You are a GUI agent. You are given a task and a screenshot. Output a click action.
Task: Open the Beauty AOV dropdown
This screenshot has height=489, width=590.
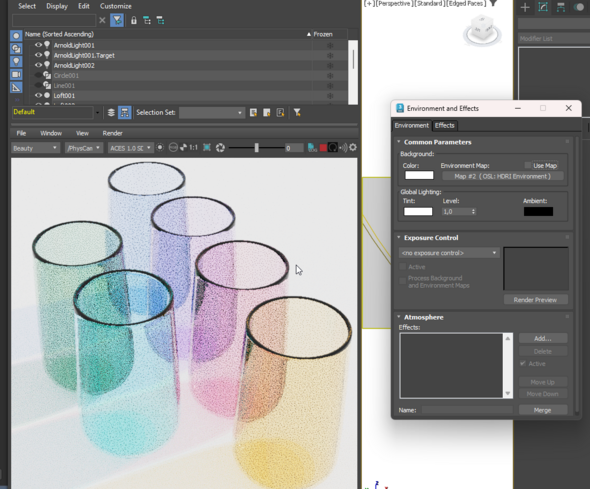click(x=35, y=148)
